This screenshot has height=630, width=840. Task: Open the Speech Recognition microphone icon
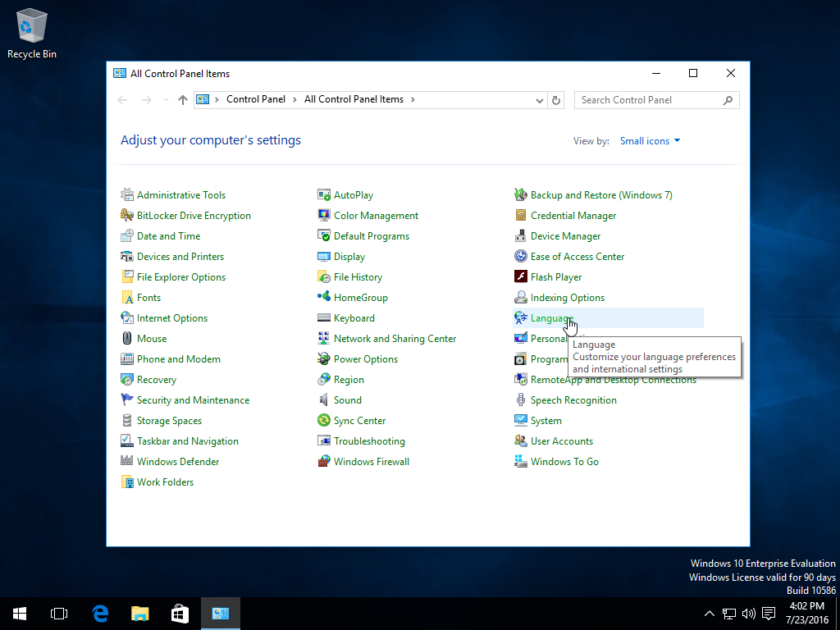pos(521,399)
